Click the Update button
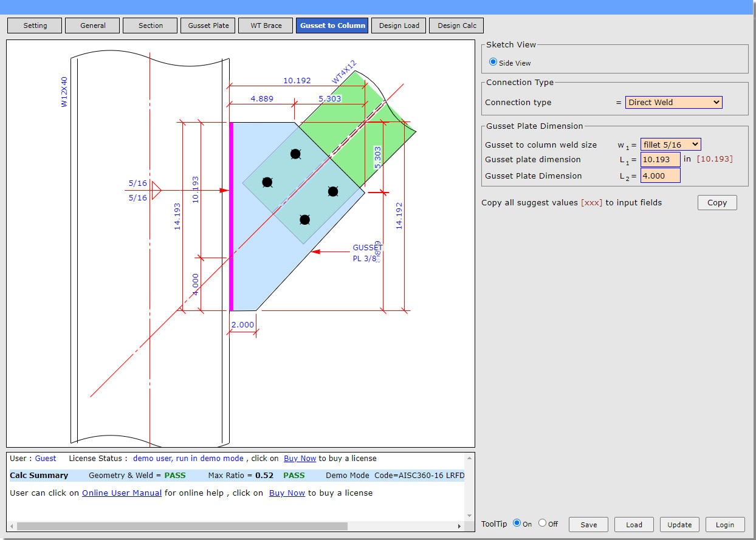 (679, 525)
